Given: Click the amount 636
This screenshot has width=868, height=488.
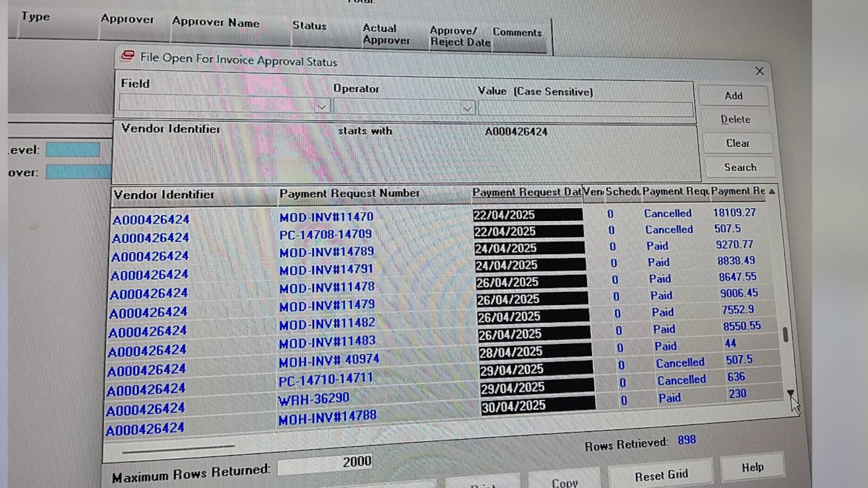Looking at the screenshot, I should pos(736,377).
